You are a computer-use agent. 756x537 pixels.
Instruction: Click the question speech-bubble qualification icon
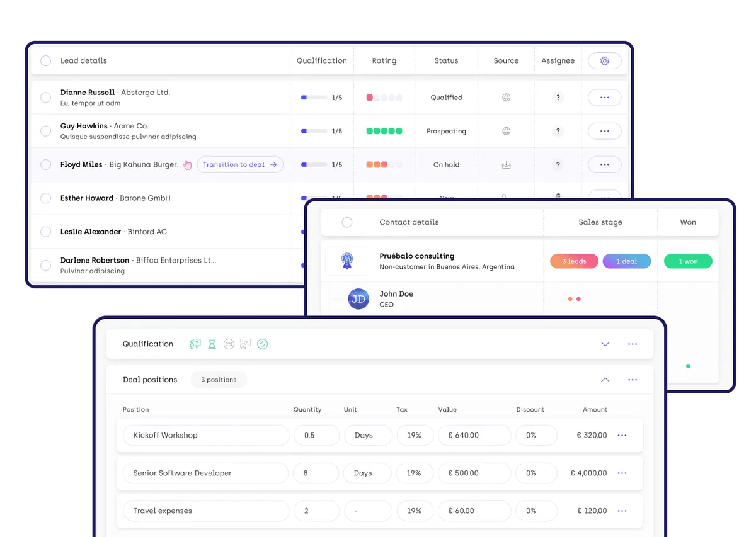point(195,344)
